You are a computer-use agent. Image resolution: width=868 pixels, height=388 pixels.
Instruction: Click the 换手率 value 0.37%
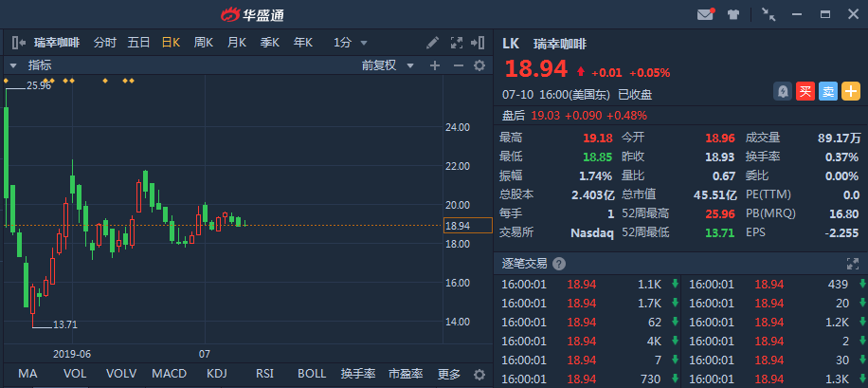(x=841, y=157)
